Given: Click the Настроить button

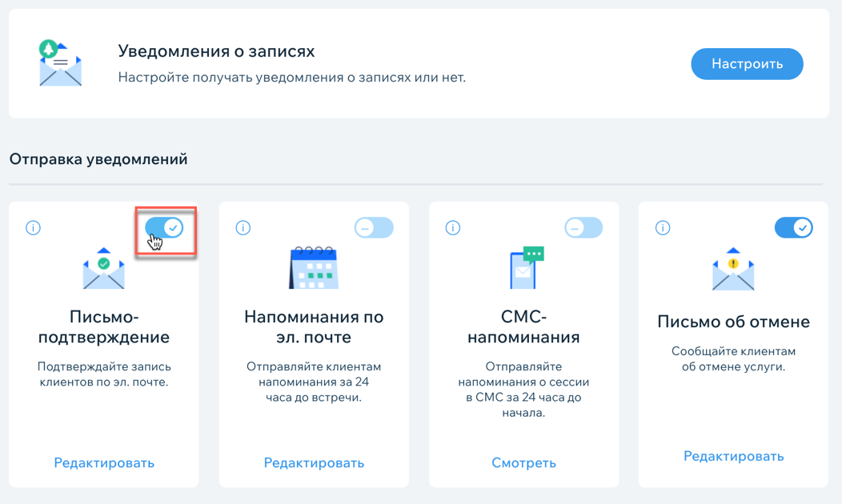Looking at the screenshot, I should click(x=747, y=64).
